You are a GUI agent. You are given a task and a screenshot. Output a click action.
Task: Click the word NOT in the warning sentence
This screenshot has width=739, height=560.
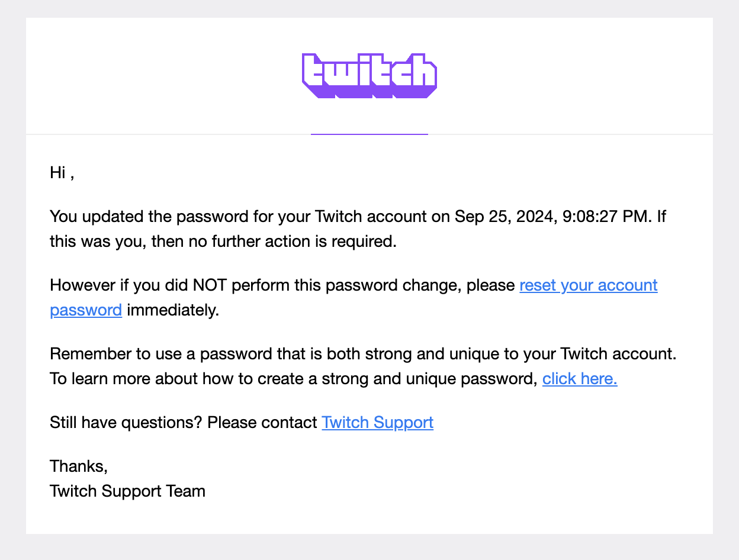tap(210, 285)
